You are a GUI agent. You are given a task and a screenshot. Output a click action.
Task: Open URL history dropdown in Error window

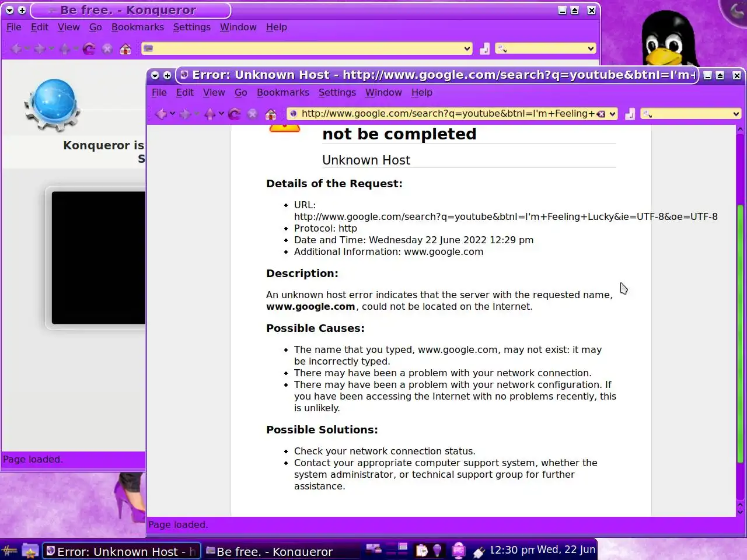(x=612, y=114)
